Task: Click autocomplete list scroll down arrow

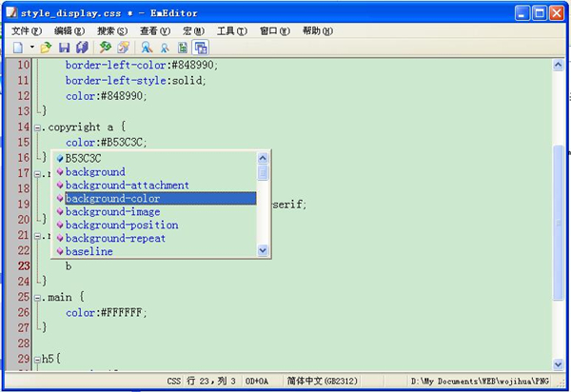Action: (264, 250)
